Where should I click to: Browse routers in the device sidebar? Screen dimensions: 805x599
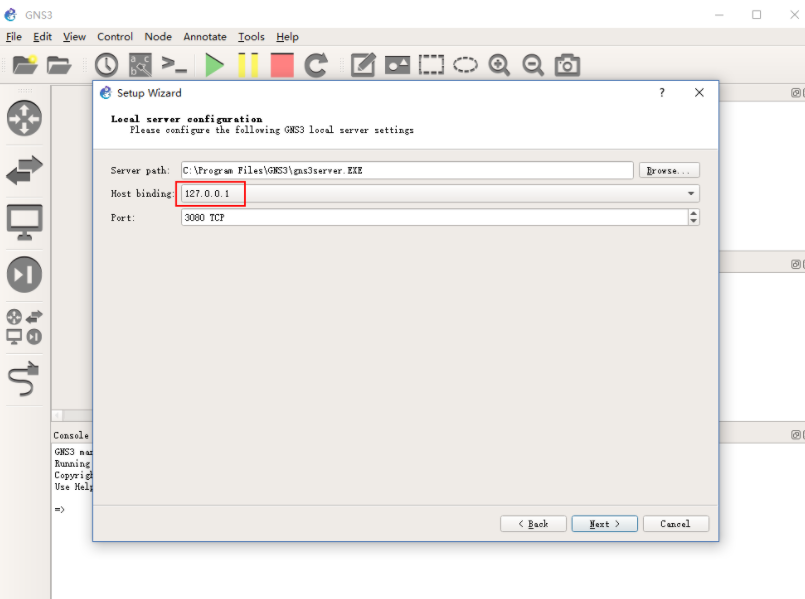[x=24, y=118]
